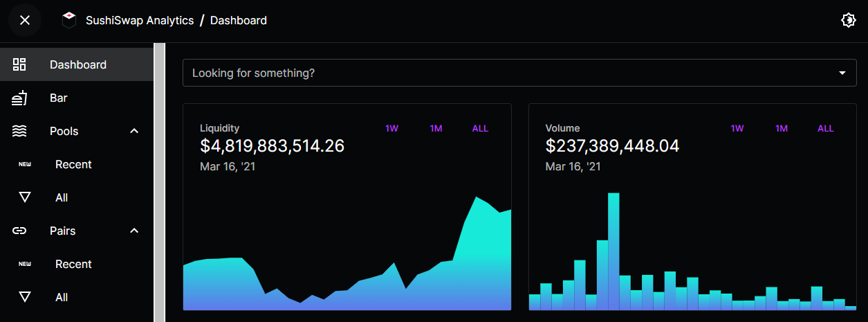Select 1W range on Volume chart

(737, 128)
